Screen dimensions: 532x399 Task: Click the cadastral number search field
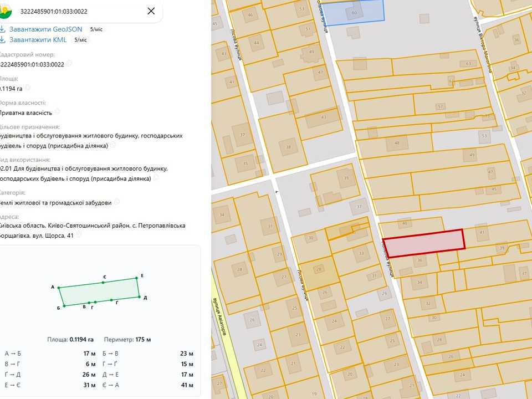click(x=81, y=11)
